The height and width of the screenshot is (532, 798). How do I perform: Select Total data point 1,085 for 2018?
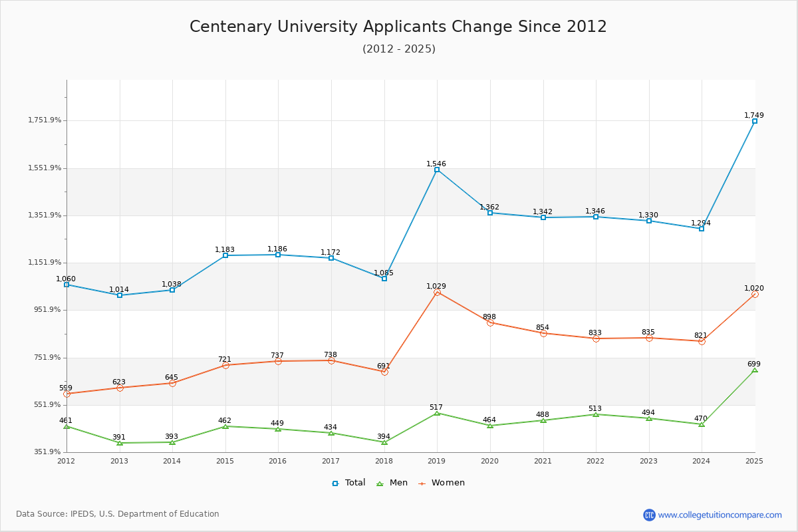[384, 279]
